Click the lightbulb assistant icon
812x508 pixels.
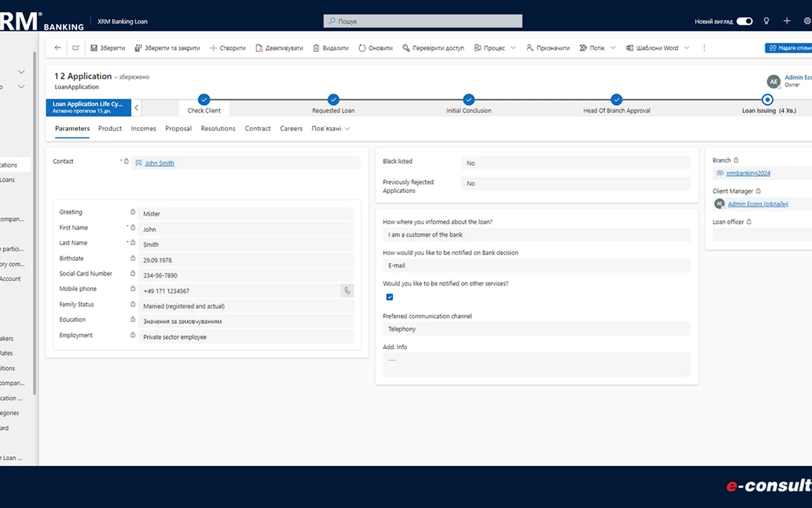[766, 21]
